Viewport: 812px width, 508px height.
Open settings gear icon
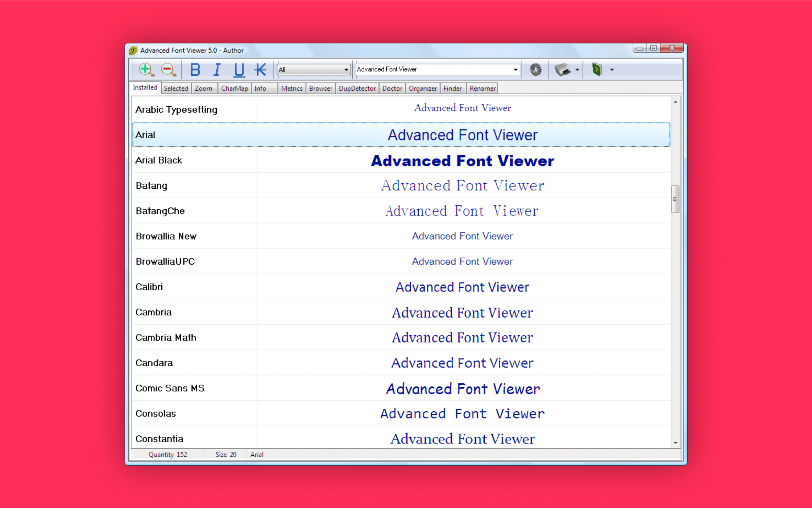point(535,70)
